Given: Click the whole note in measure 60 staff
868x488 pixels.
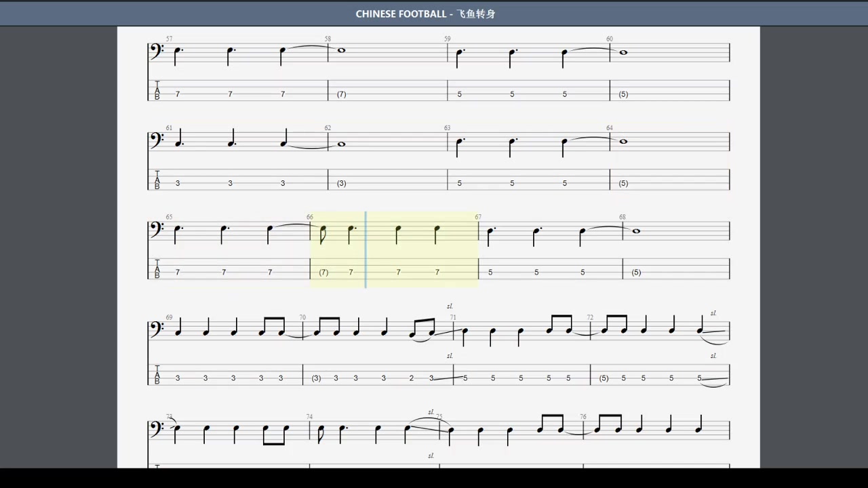Looking at the screenshot, I should coord(624,52).
